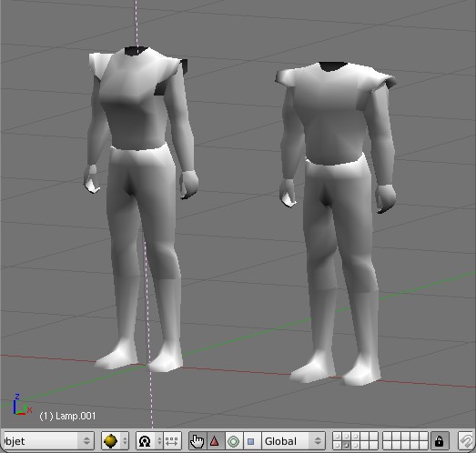
Task: Select the highlighted active layer button
Action: 347,445
